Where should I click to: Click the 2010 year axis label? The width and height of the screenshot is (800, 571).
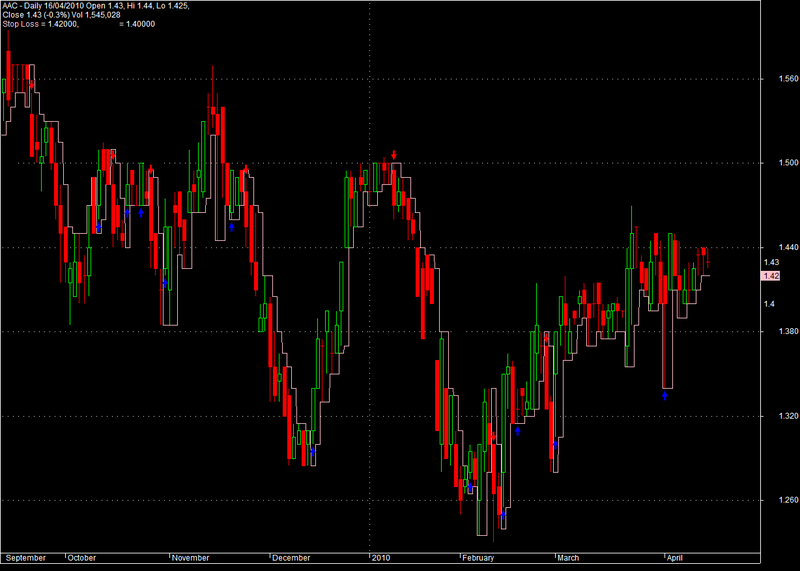(x=381, y=558)
